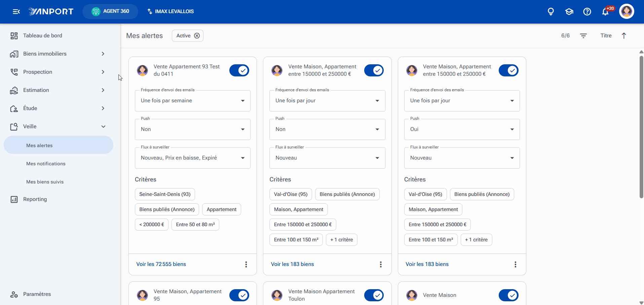Click the Prospection phone icon

coord(14,72)
